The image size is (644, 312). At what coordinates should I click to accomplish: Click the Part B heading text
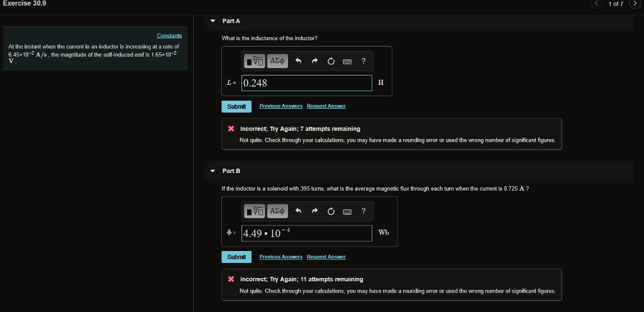tap(231, 170)
